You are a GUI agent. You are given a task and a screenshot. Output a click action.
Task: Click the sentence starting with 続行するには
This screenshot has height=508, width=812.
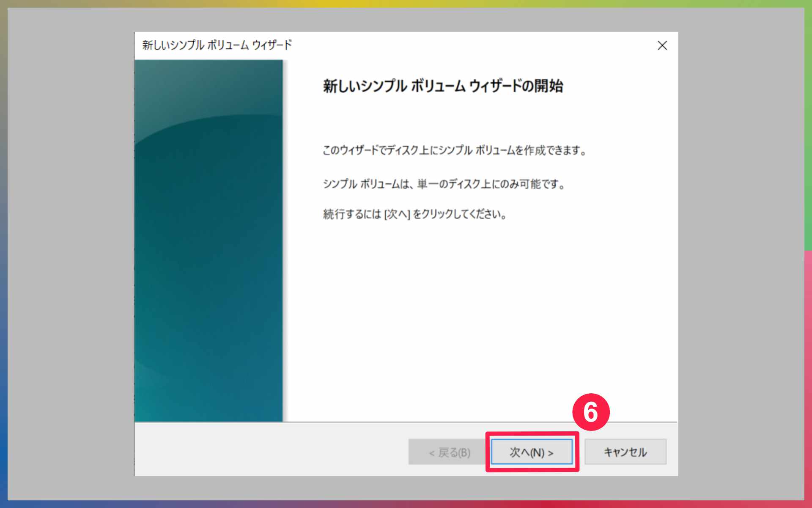click(x=414, y=214)
